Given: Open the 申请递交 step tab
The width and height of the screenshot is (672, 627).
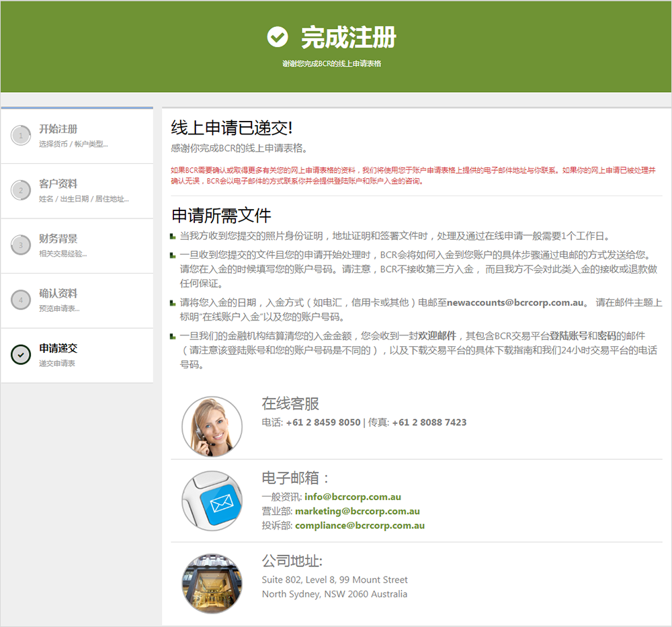Looking at the screenshot, I should 77,356.
